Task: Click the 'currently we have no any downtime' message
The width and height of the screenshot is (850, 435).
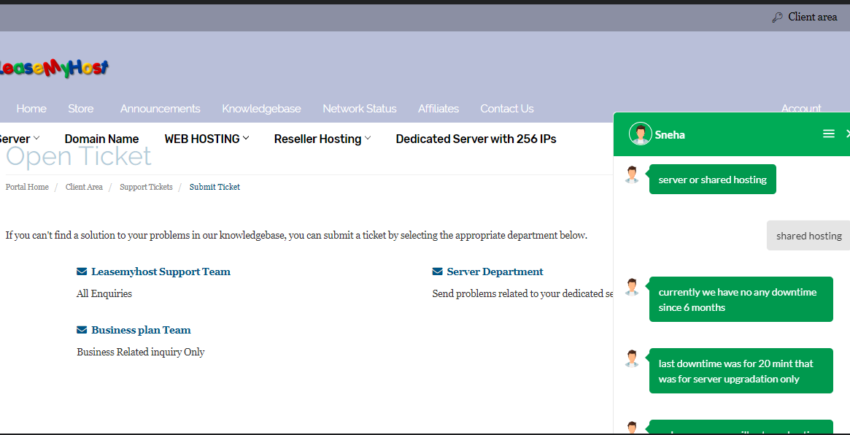Action: [x=741, y=299]
